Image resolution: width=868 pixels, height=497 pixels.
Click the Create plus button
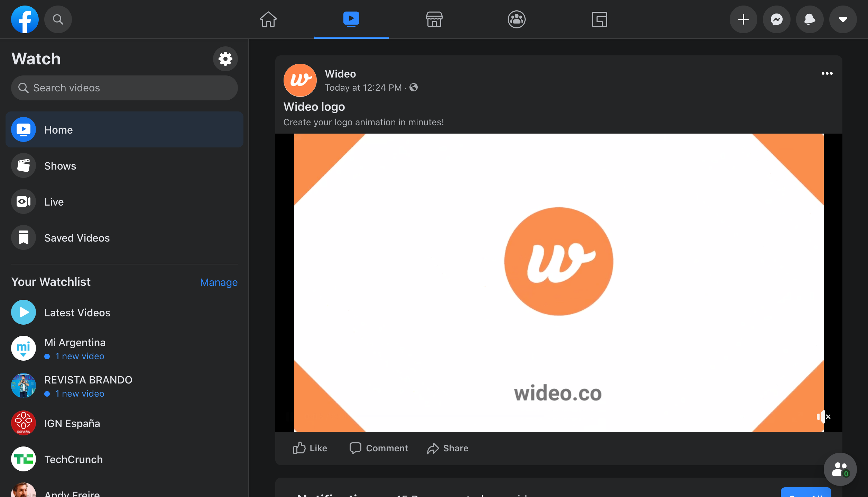[744, 19]
